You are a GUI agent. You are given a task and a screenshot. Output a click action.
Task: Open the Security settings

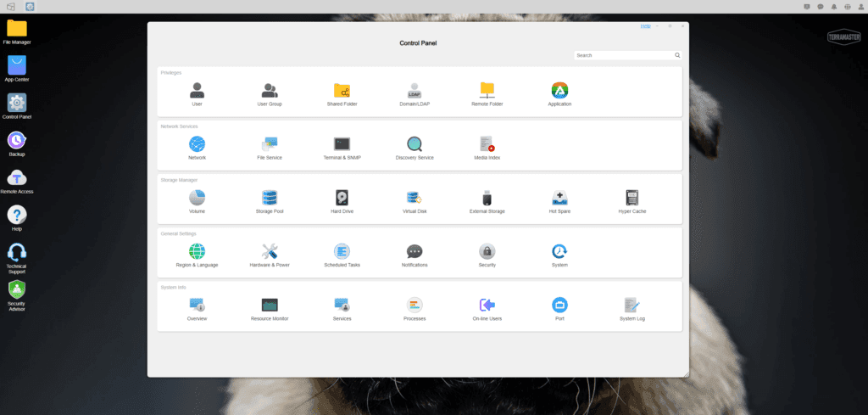487,251
